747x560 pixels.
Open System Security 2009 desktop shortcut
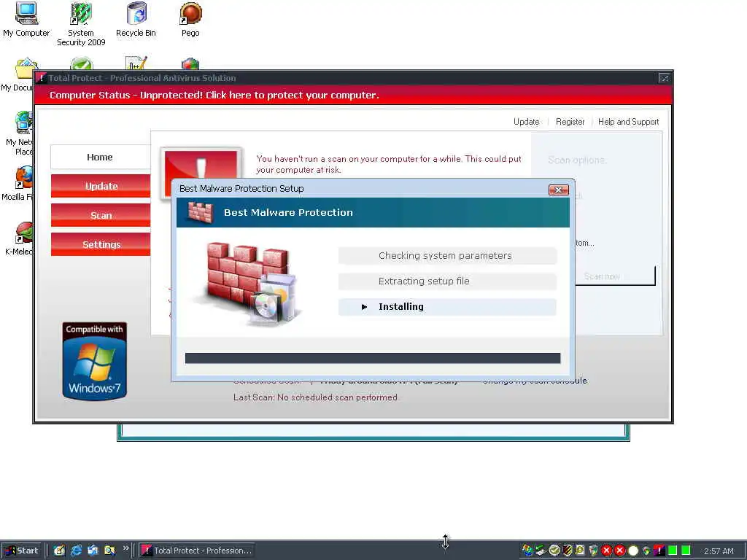(81, 24)
